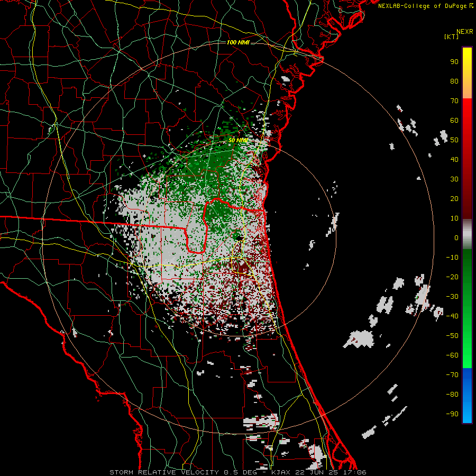
Task: Click the -50 label on the velocity scale
Action: point(452,336)
